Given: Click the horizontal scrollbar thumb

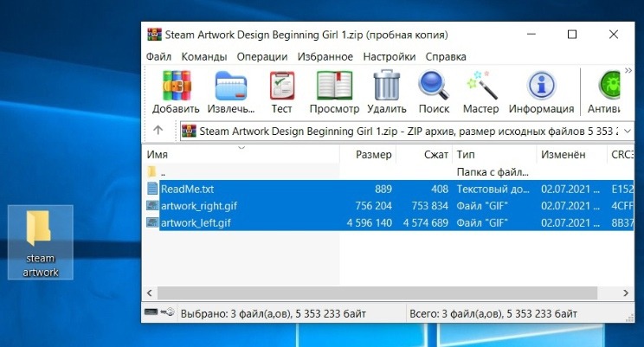Looking at the screenshot, I should [x=377, y=292].
